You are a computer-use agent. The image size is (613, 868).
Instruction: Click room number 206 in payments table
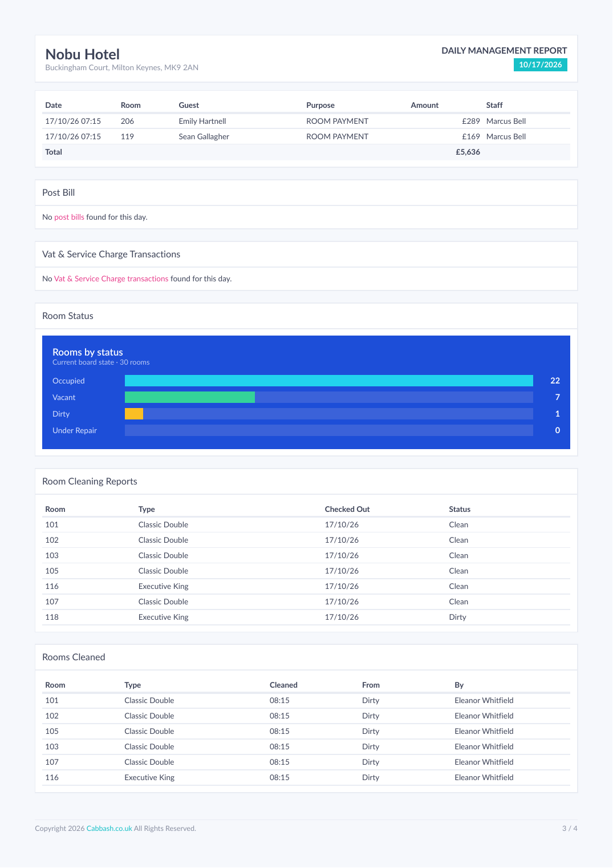[127, 121]
